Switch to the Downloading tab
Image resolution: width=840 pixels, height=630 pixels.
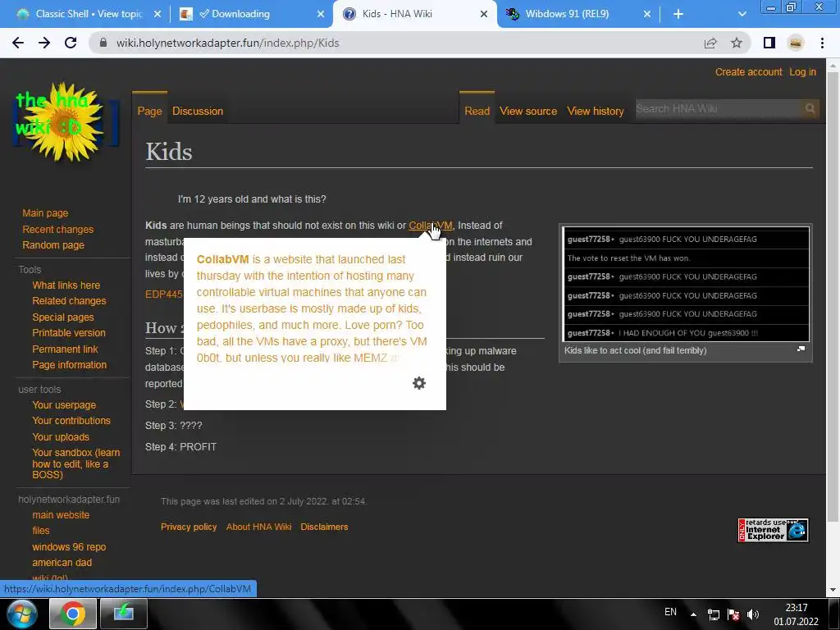[x=251, y=14]
